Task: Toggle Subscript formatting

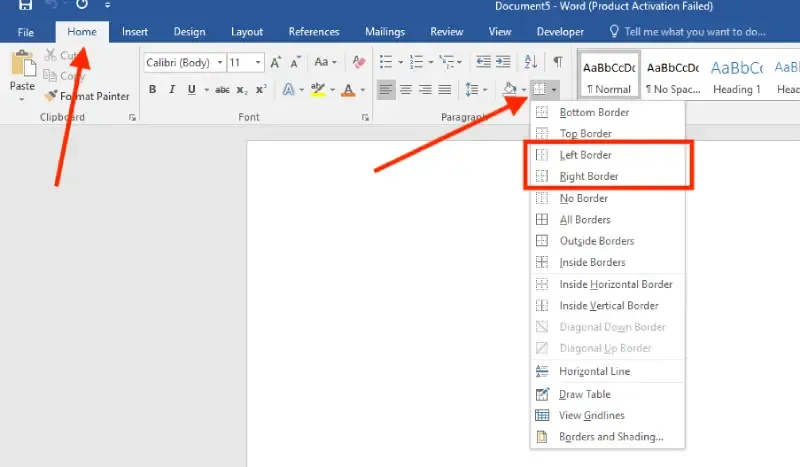Action: coord(242,90)
